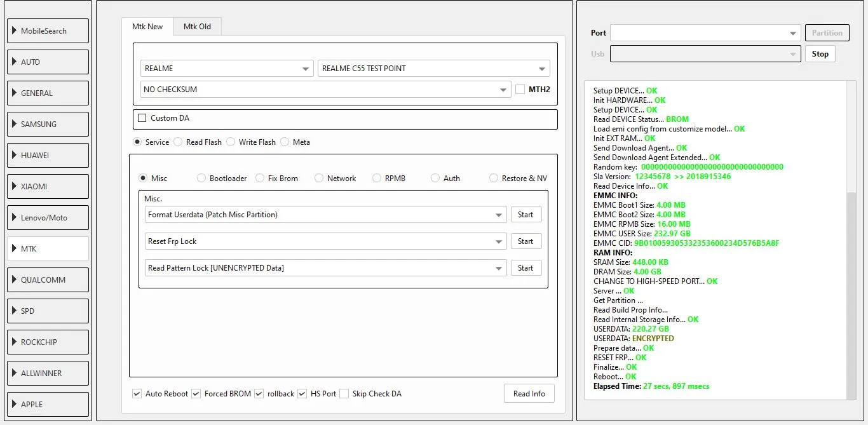Open the MobileSearch sidebar item
Viewport: 868px width, 425px height.
pyautogui.click(x=48, y=31)
